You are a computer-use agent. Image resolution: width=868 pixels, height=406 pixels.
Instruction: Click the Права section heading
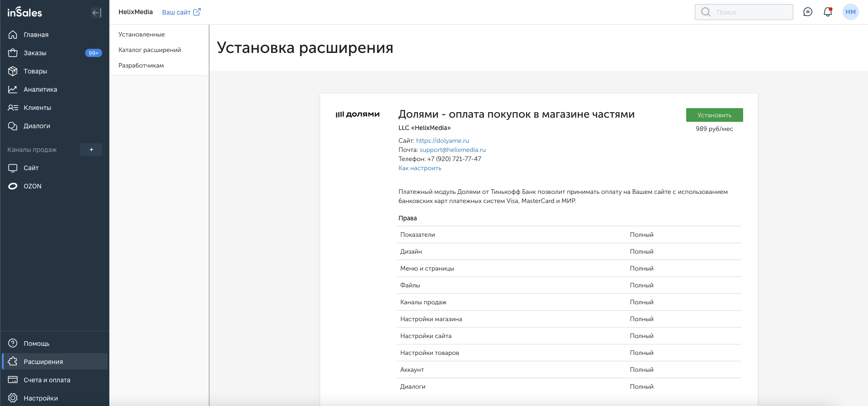click(408, 218)
